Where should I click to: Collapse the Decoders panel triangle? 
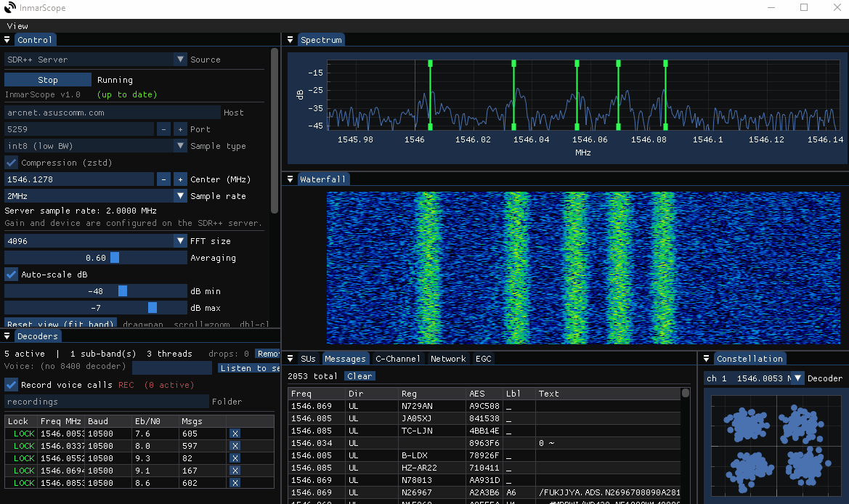[x=7, y=336]
